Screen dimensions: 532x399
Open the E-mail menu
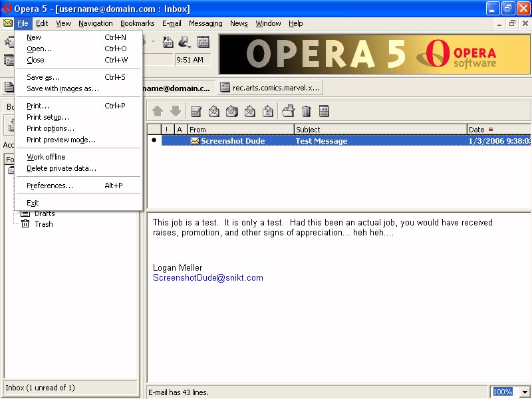tap(172, 23)
